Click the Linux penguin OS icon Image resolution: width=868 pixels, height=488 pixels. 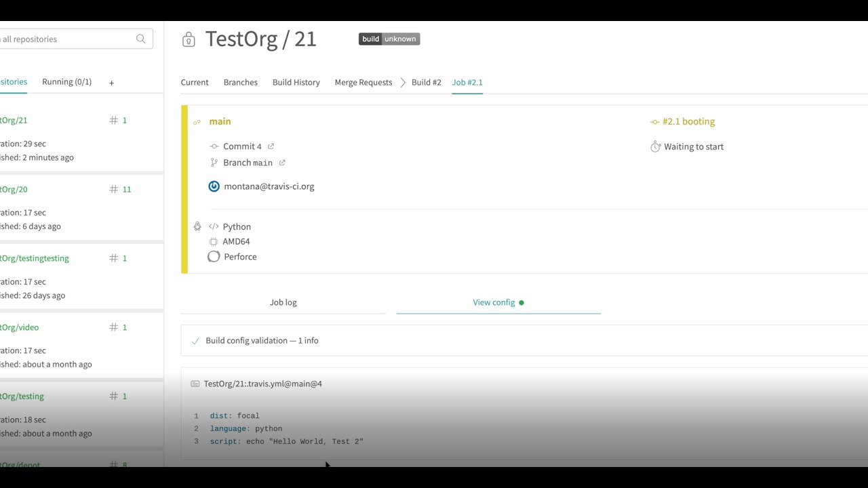click(197, 226)
